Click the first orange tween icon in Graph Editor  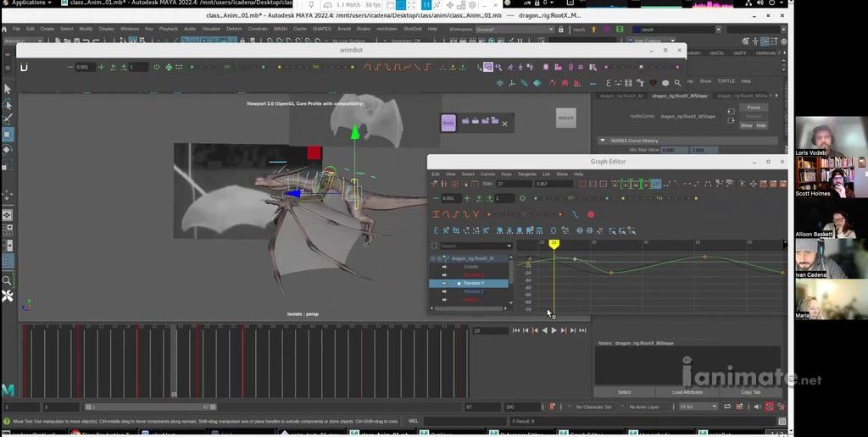pyautogui.click(x=437, y=214)
